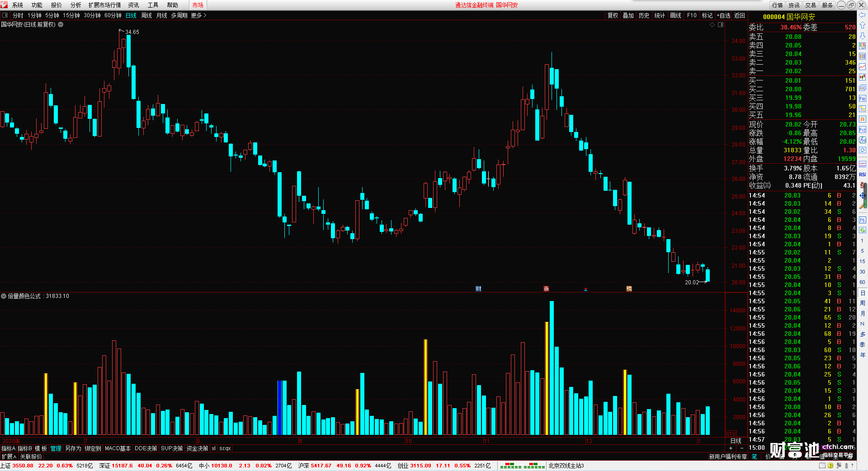Click the 复权 button
Image resolution: width=868 pixels, height=471 pixels.
pos(613,15)
